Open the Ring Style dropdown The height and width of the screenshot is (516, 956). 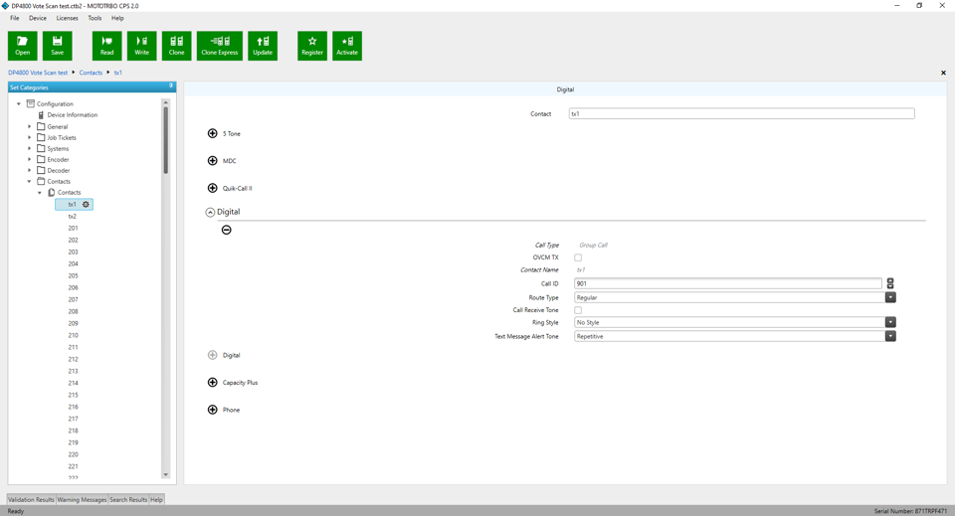[x=890, y=323]
